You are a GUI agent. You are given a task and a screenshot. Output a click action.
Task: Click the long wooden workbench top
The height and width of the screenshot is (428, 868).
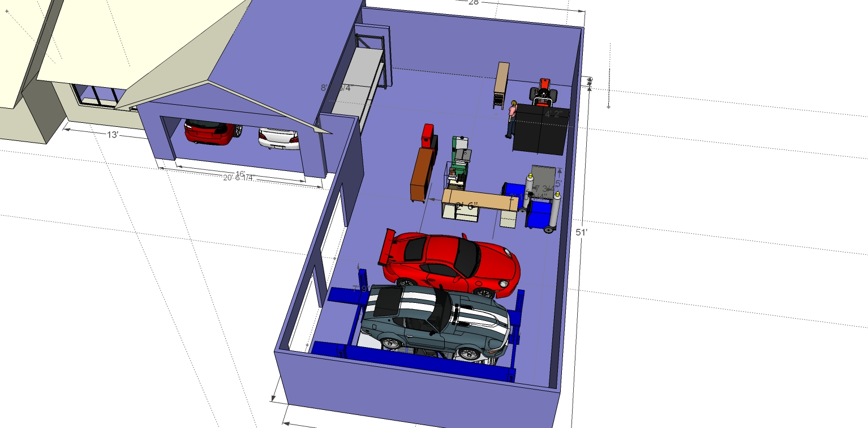(481, 199)
